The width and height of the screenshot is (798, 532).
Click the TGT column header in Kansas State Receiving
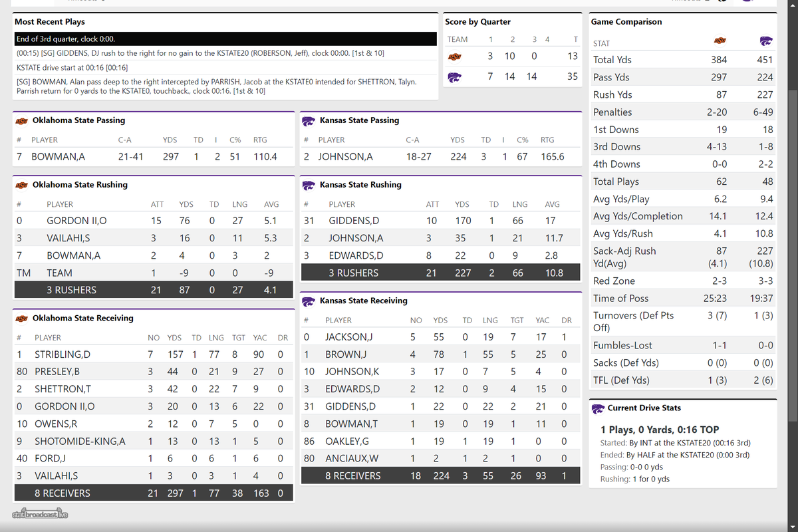(x=517, y=321)
